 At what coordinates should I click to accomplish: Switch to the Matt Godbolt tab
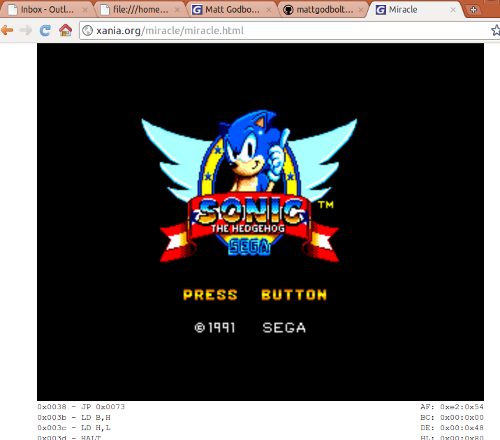point(232,10)
